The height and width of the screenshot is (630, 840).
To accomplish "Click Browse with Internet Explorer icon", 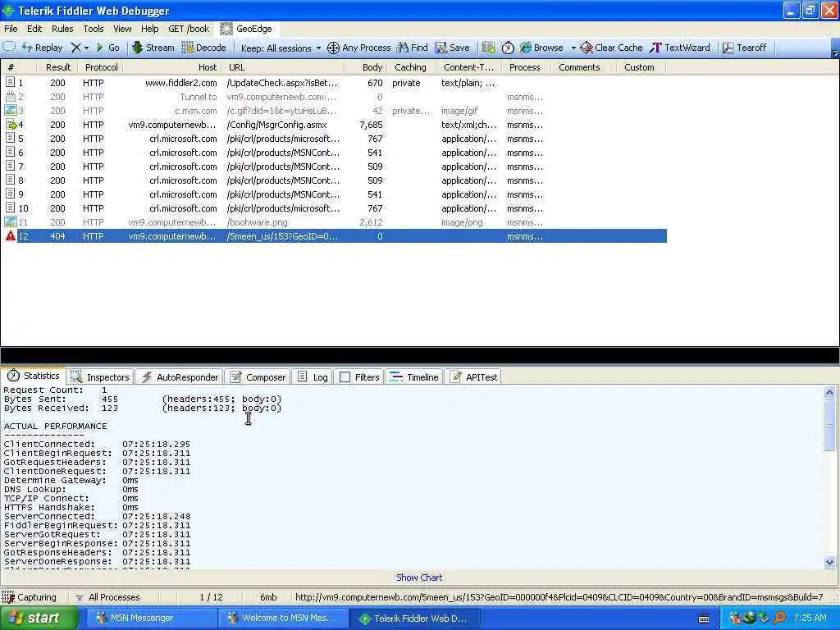I will pyautogui.click(x=542, y=48).
